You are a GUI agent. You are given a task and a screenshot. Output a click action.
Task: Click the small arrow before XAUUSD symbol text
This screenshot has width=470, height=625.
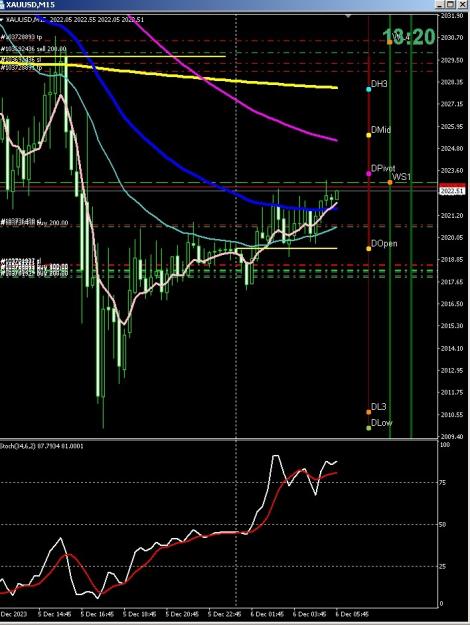coord(2,20)
